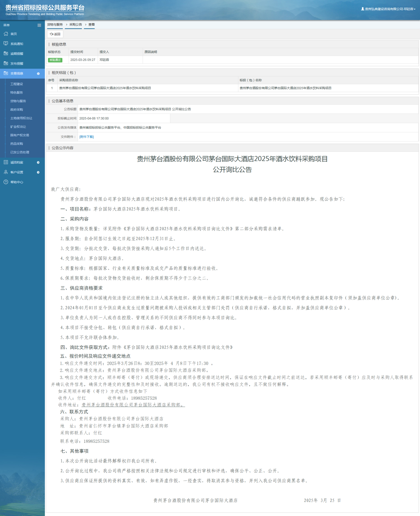Viewport: 420px width, 516px height.
Task: Select 货物与服务 in the breadcrumb
Action: (x=54, y=25)
